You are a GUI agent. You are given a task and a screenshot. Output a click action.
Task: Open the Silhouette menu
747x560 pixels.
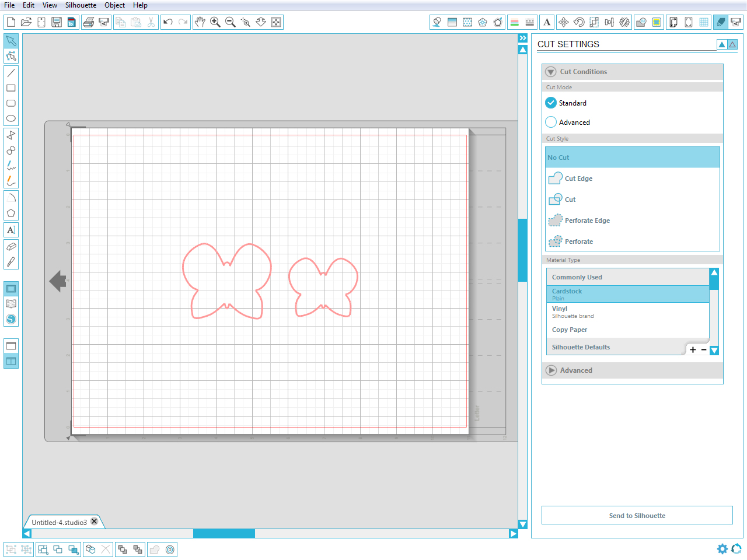tap(81, 5)
